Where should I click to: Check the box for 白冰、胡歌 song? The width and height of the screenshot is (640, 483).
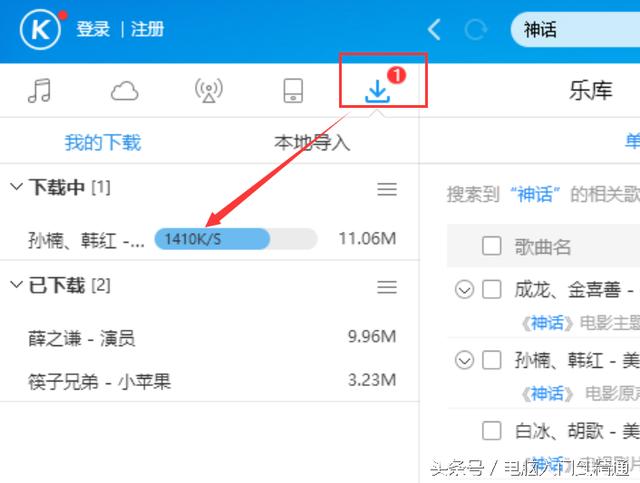[492, 431]
